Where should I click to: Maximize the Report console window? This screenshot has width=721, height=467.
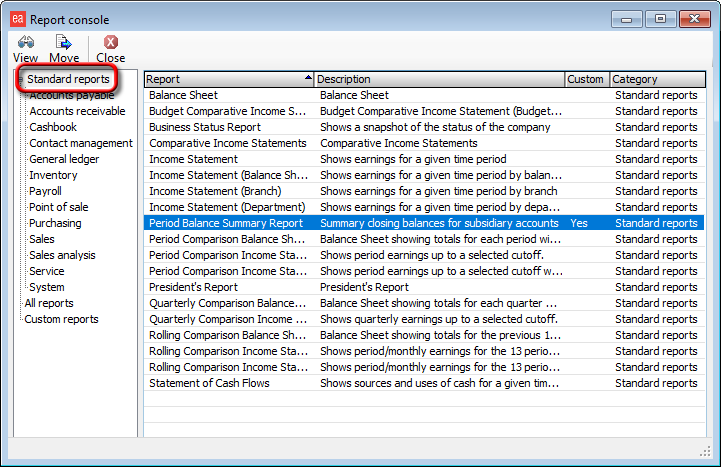click(660, 18)
